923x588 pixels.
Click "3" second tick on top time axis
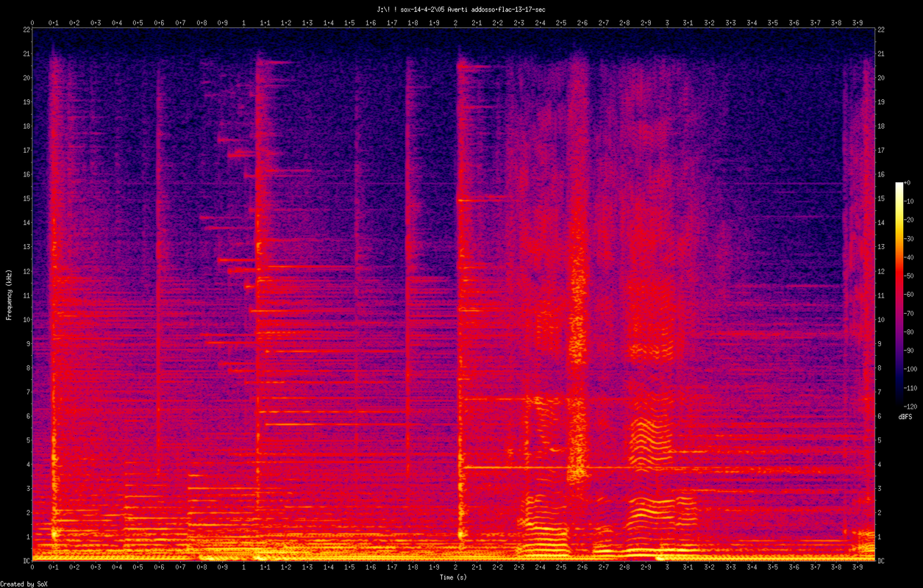tap(667, 23)
